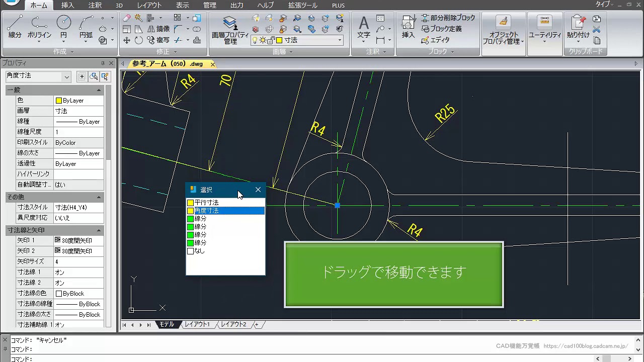Select the 複写 copy tool
Viewport: 644px width, 362px height.
click(x=158, y=40)
